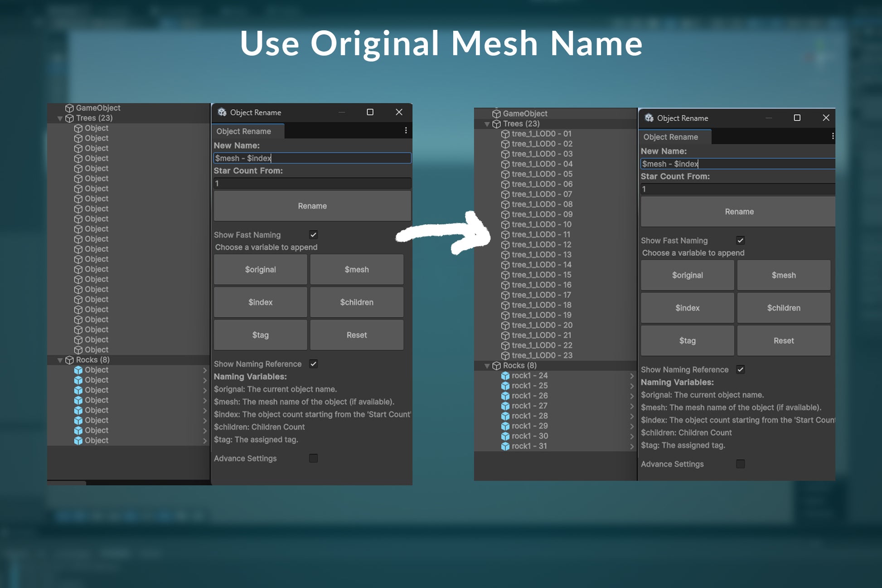
Task: Click the blue prefab icon beside rock1 - 31
Action: [505, 447]
